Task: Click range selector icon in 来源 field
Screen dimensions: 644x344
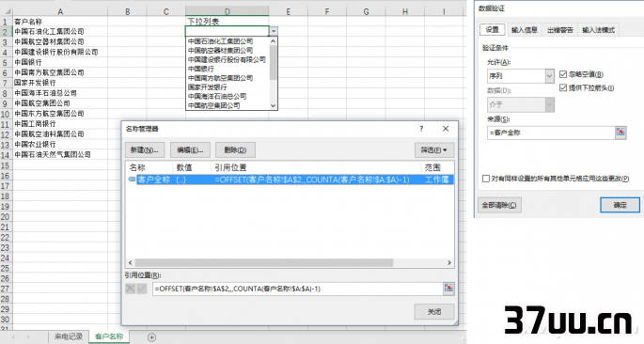Action: tap(620, 133)
